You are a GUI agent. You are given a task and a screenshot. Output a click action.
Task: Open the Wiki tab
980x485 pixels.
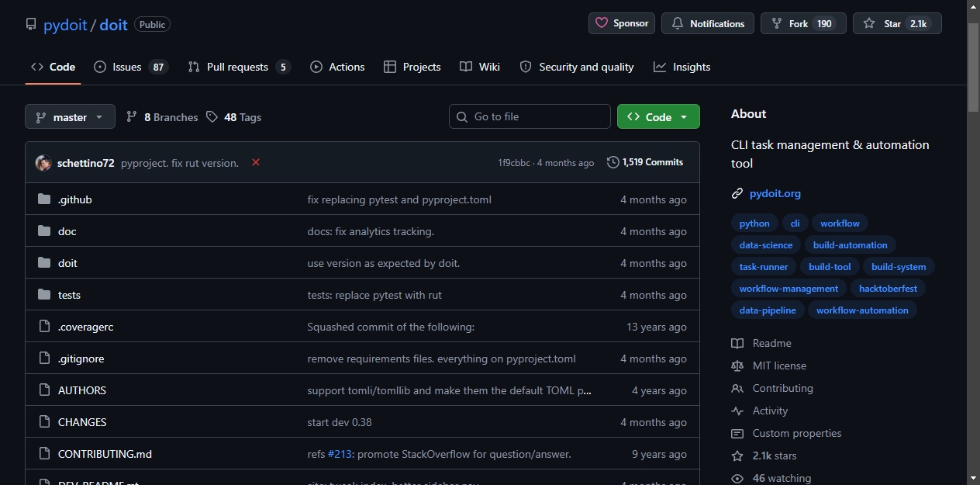coord(480,67)
